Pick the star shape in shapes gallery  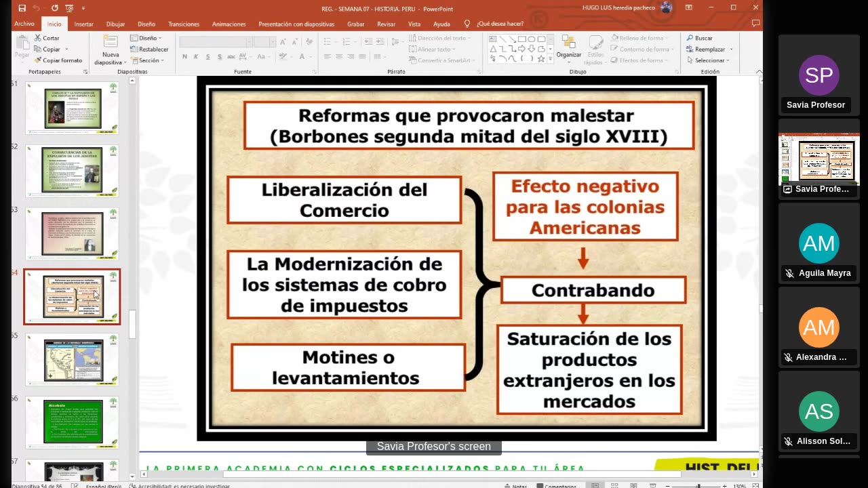541,58
